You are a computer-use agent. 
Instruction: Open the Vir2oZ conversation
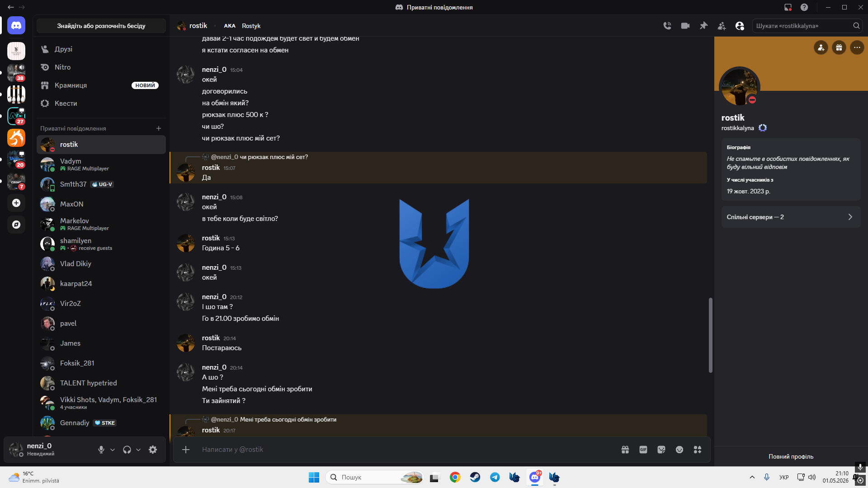click(101, 304)
